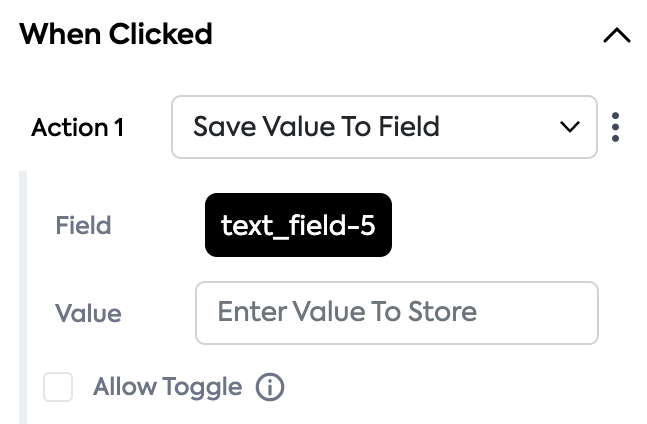Click the Allow Toggle info icon
Image resolution: width=647 pixels, height=424 pixels.
point(270,387)
